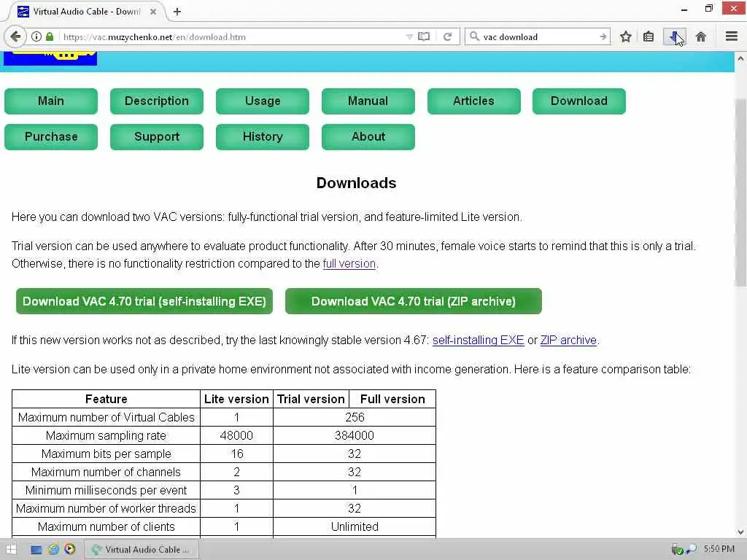Image resolution: width=747 pixels, height=560 pixels.
Task: Open a new tab with plus button
Action: point(177,12)
